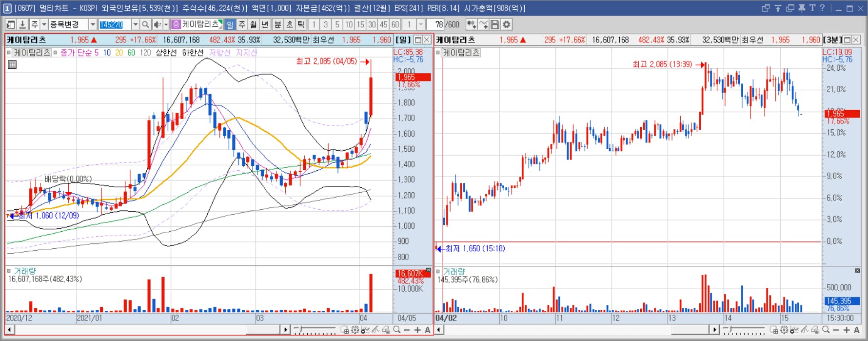
Task: Select the 주 (weekly) period button
Action: [x=242, y=24]
